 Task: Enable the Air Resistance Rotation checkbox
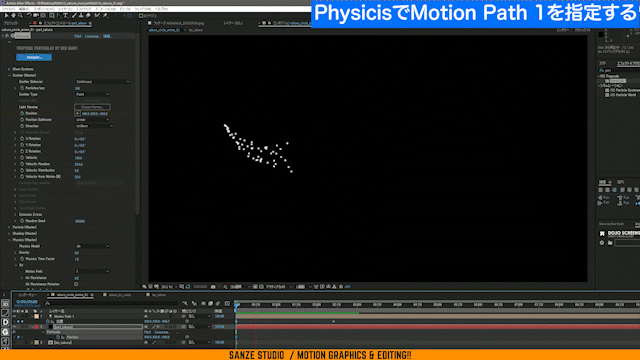pos(76,284)
